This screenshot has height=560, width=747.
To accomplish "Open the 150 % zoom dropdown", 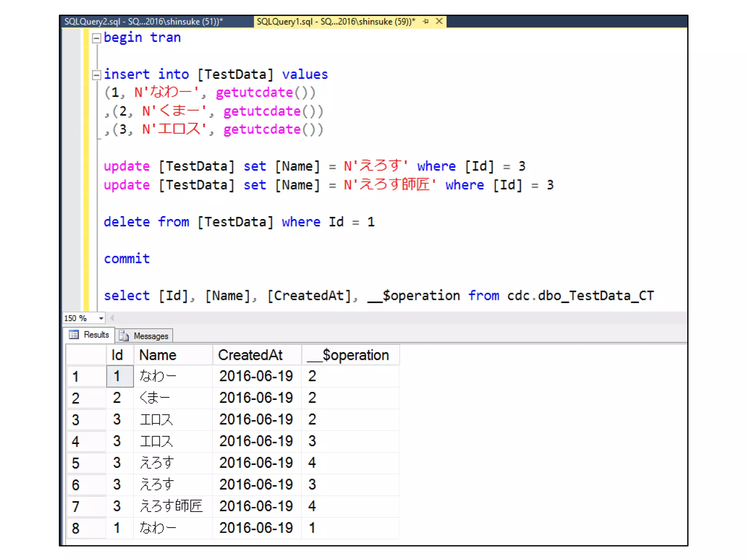I will tap(101, 318).
